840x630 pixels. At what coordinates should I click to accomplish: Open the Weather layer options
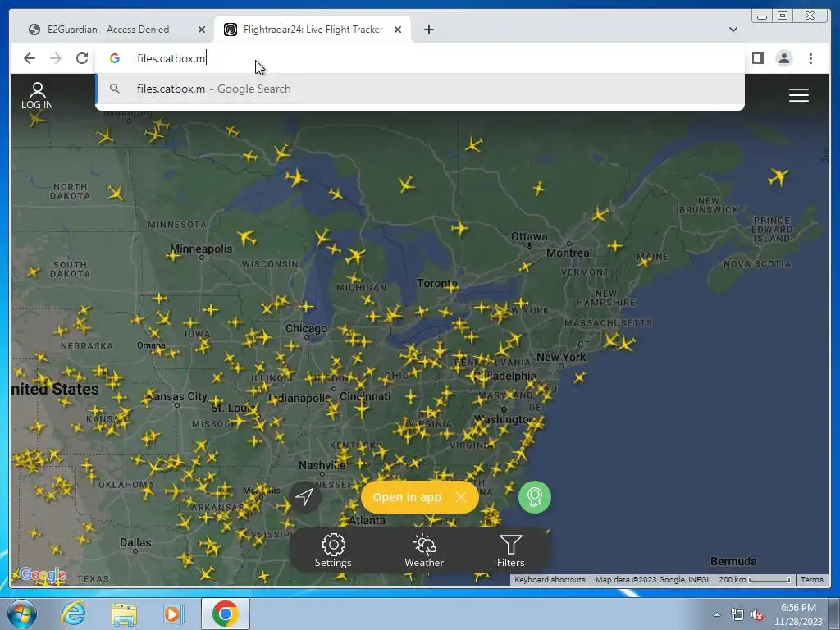coord(424,550)
